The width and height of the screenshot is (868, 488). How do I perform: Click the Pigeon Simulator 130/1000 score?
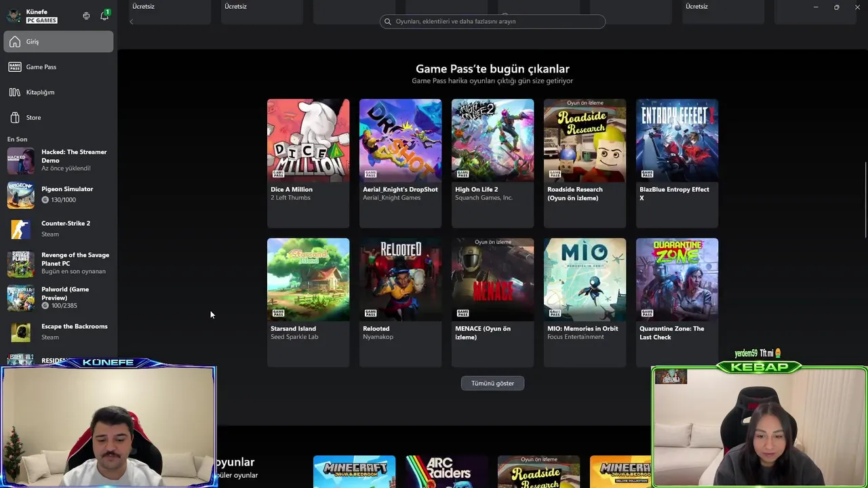pos(63,200)
